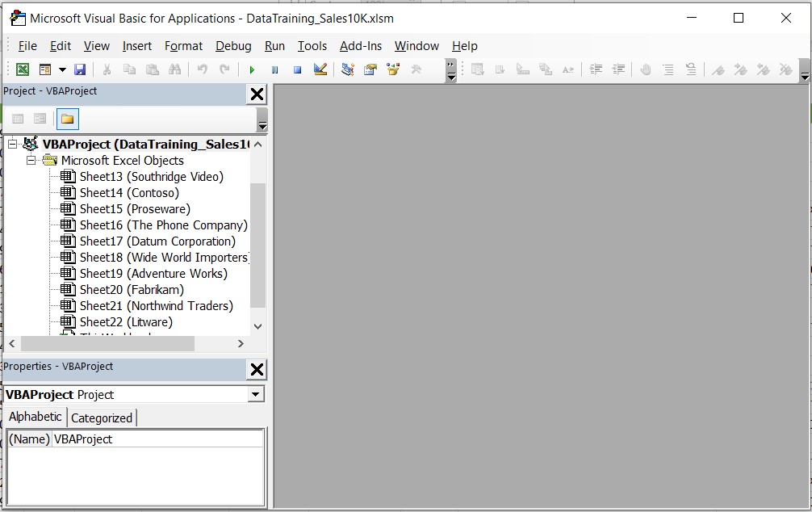812x512 pixels.
Task: Click View Object in Project panel
Action: tap(40, 119)
